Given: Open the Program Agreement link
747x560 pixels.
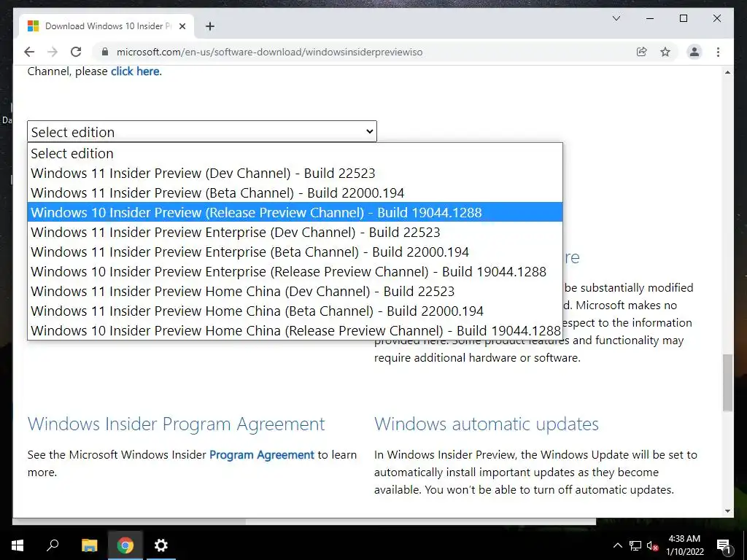Looking at the screenshot, I should point(262,455).
